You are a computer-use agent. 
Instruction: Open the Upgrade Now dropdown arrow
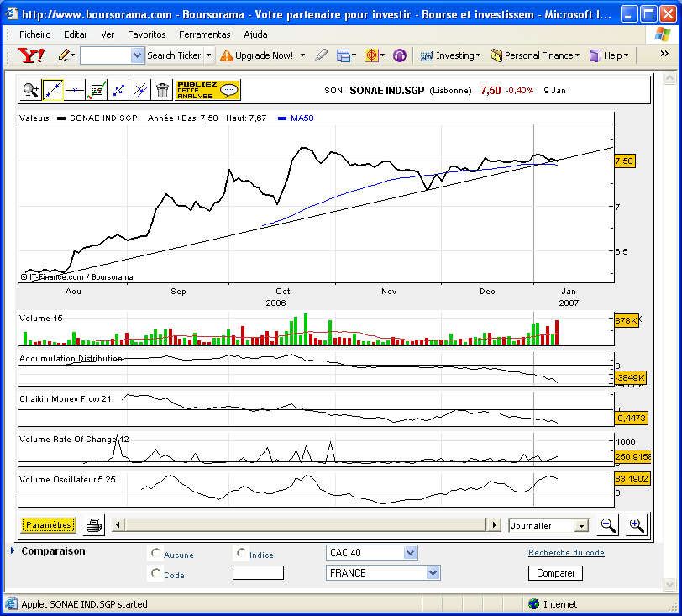pos(302,55)
